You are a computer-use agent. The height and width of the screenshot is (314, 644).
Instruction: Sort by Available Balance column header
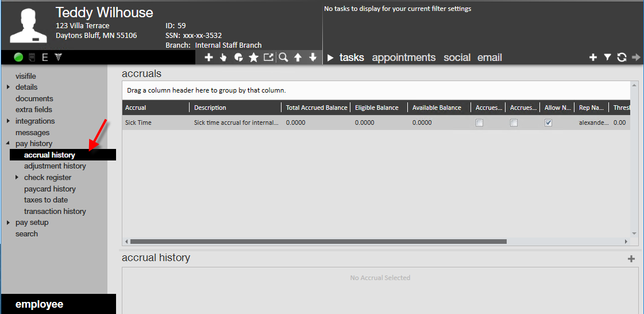(x=439, y=108)
